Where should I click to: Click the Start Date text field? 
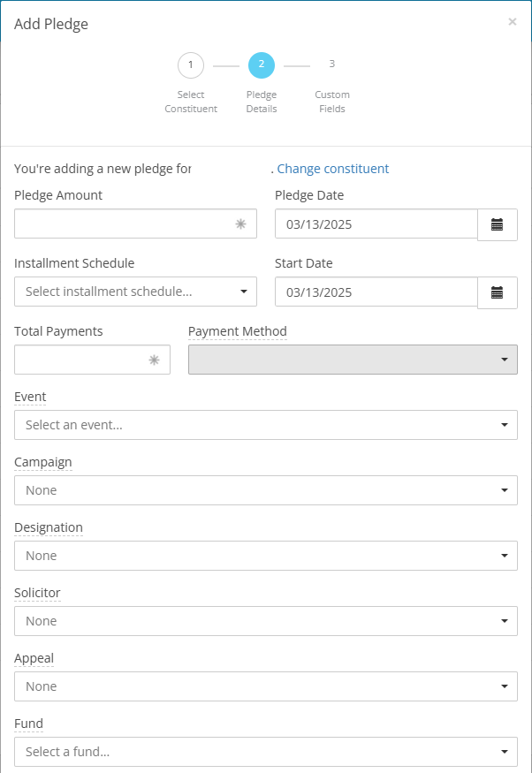coord(376,292)
